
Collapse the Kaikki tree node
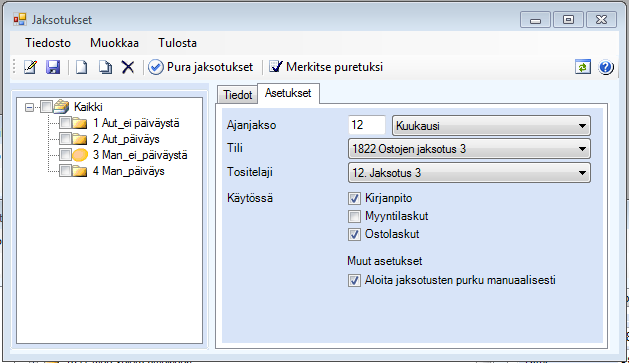point(29,107)
